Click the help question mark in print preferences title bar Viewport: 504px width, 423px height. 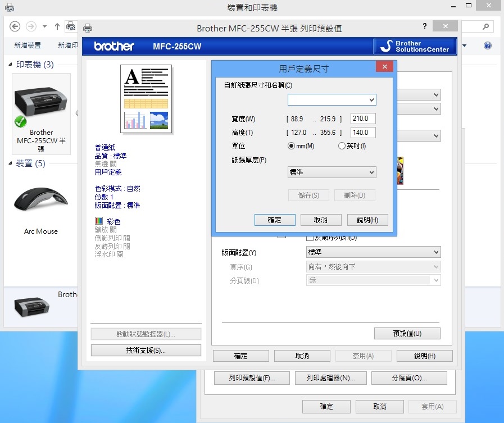coord(425,26)
